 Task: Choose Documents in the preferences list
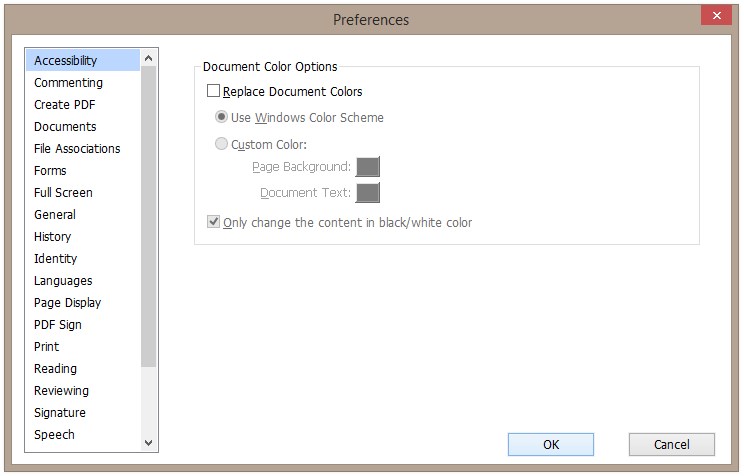tap(83, 126)
